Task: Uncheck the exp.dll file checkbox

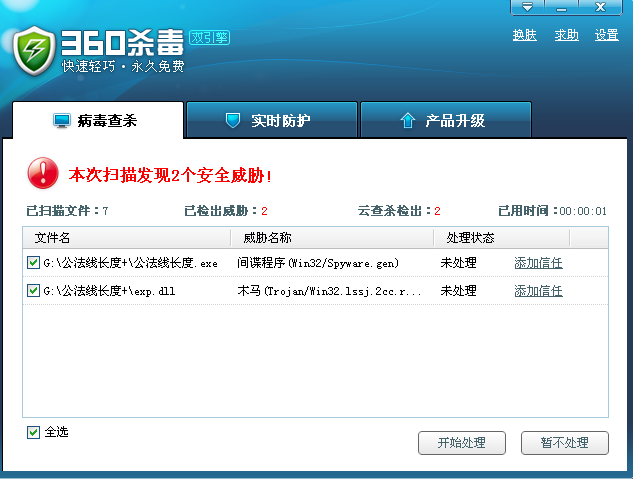Action: point(33,290)
